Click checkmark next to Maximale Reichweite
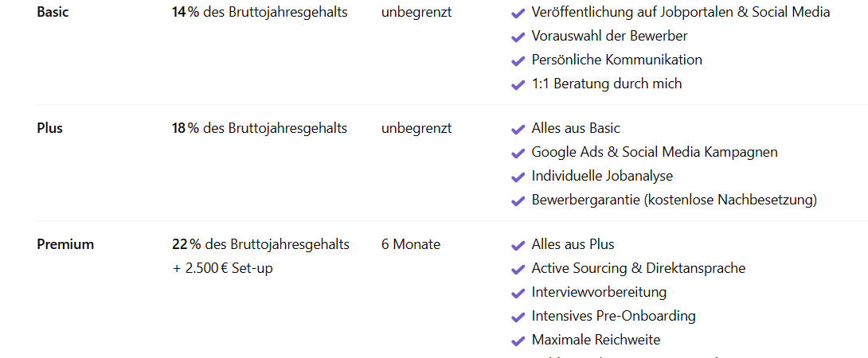Image resolution: width=868 pixels, height=358 pixels. [518, 341]
